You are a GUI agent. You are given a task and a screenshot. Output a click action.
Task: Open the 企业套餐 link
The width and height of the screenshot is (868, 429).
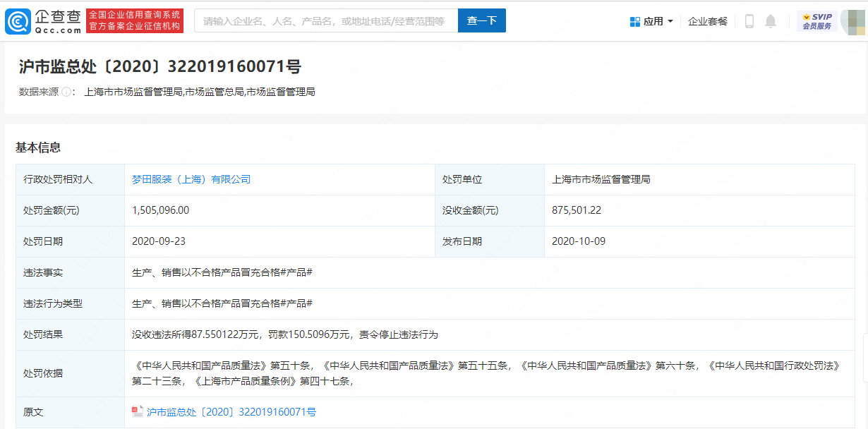(x=708, y=21)
